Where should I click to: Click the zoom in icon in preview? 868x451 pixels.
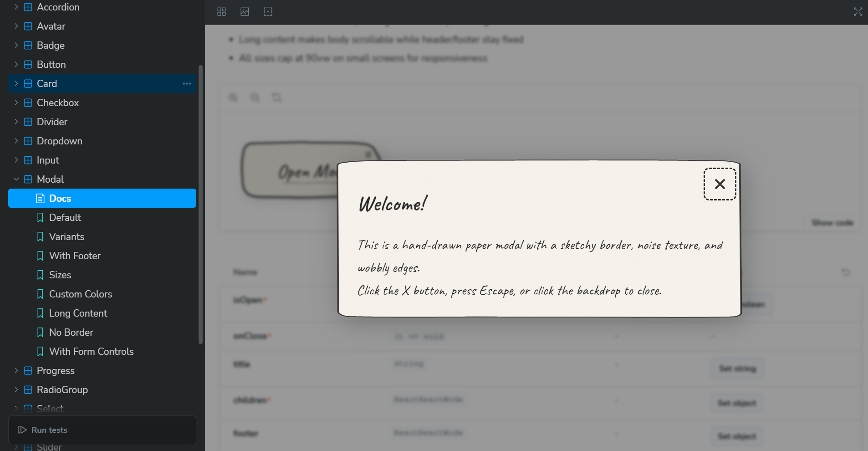[x=233, y=97]
